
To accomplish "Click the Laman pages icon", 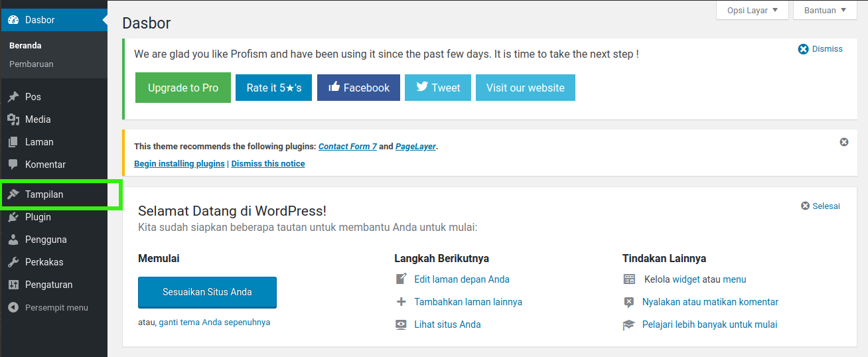I will point(13,142).
